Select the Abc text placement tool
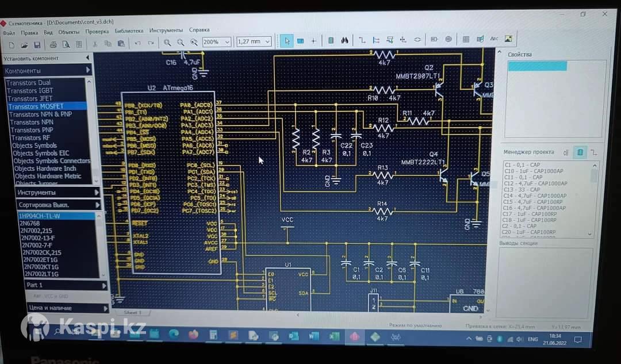Image resolution: width=621 pixels, height=364 pixels. [x=494, y=39]
